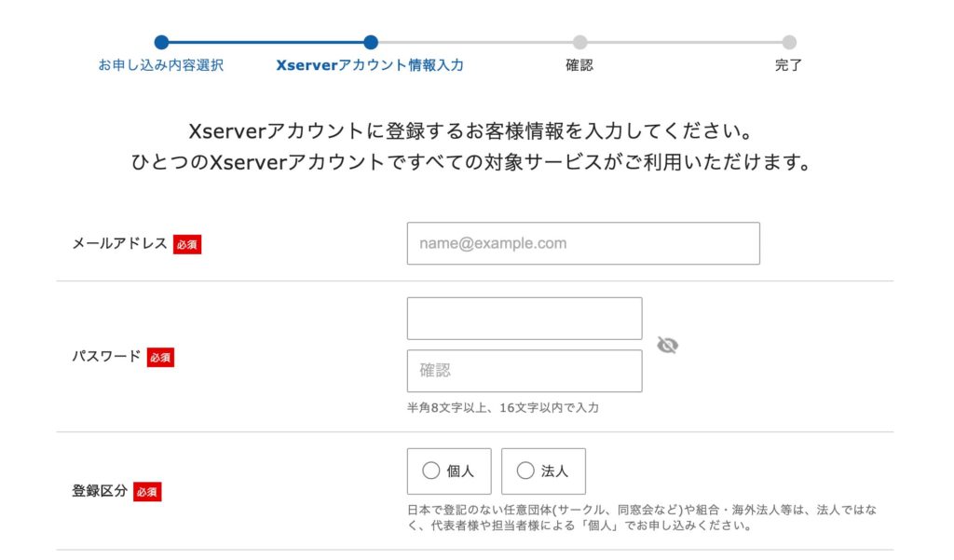954x560 pixels.
Task: Click 必須 badge beside パスワード
Action: point(160,357)
